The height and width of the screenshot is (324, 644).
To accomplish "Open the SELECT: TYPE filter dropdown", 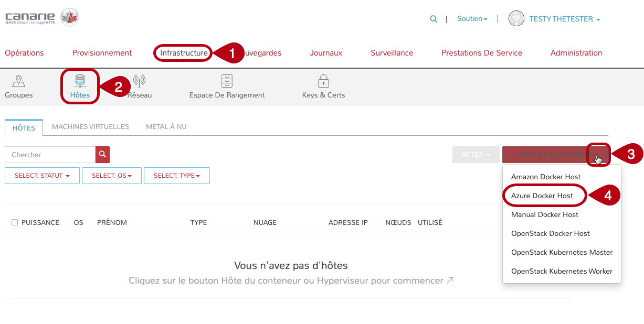I will 176,176.
